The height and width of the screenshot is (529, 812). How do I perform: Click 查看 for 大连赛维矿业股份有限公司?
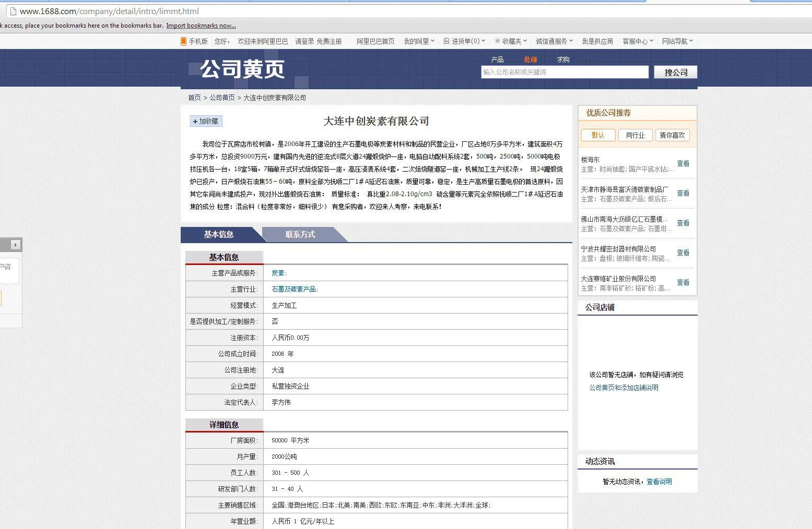pyautogui.click(x=683, y=282)
